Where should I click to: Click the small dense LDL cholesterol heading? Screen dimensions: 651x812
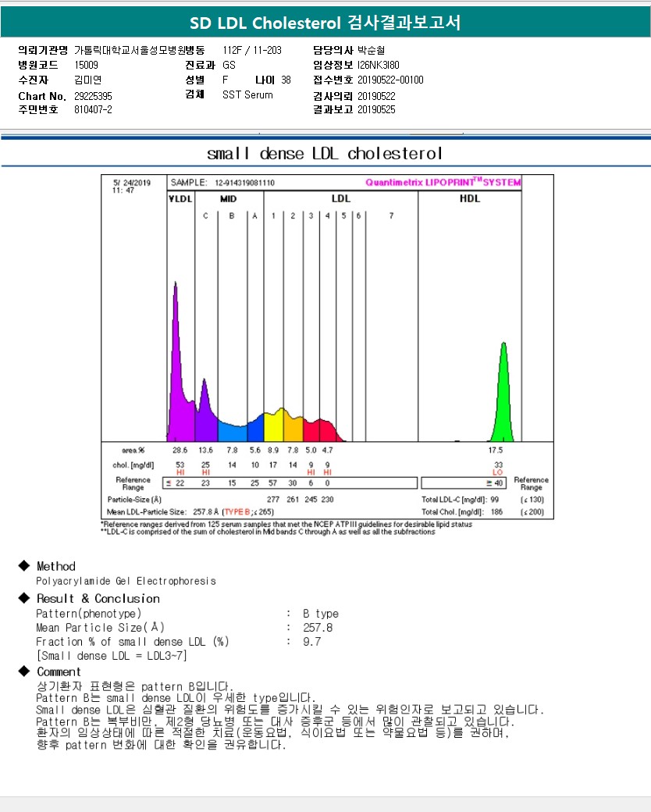click(325, 152)
